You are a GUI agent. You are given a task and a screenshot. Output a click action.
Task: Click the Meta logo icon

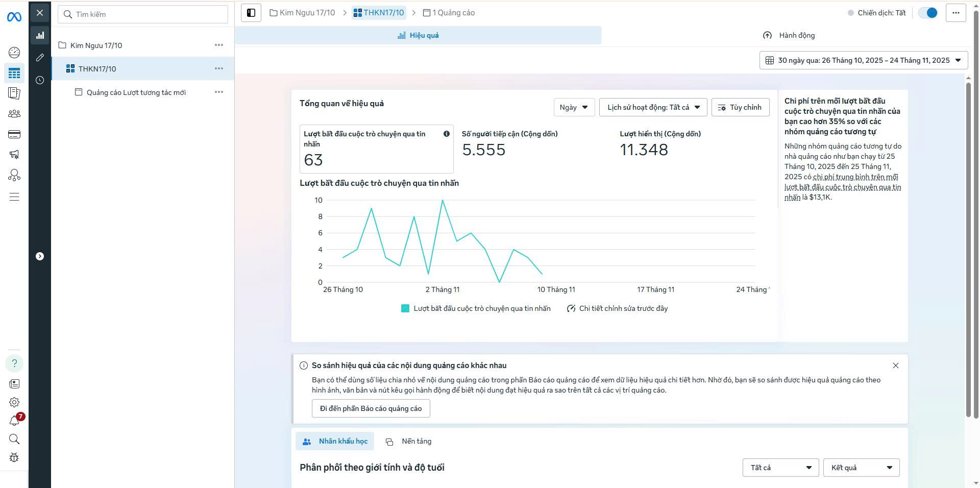tap(14, 17)
